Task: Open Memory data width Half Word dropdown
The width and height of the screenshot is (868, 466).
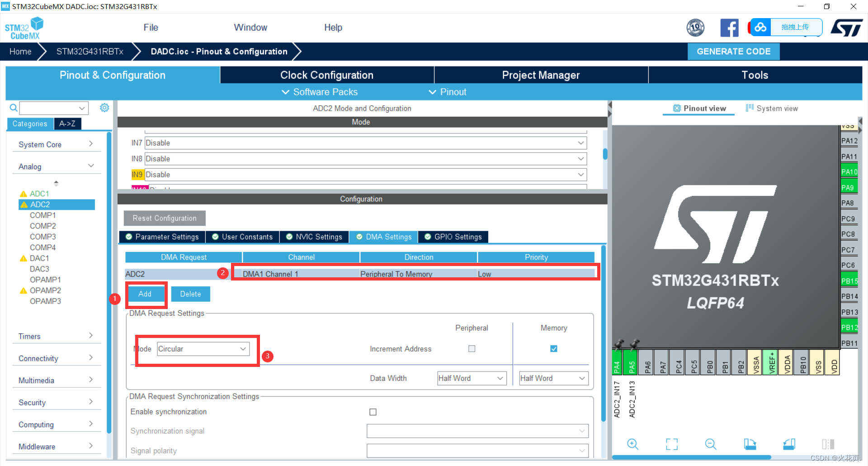Action: tap(554, 378)
